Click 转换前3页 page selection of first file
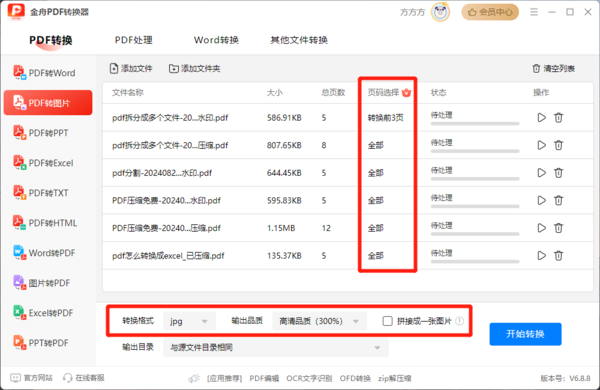The width and height of the screenshot is (600, 390). click(385, 117)
